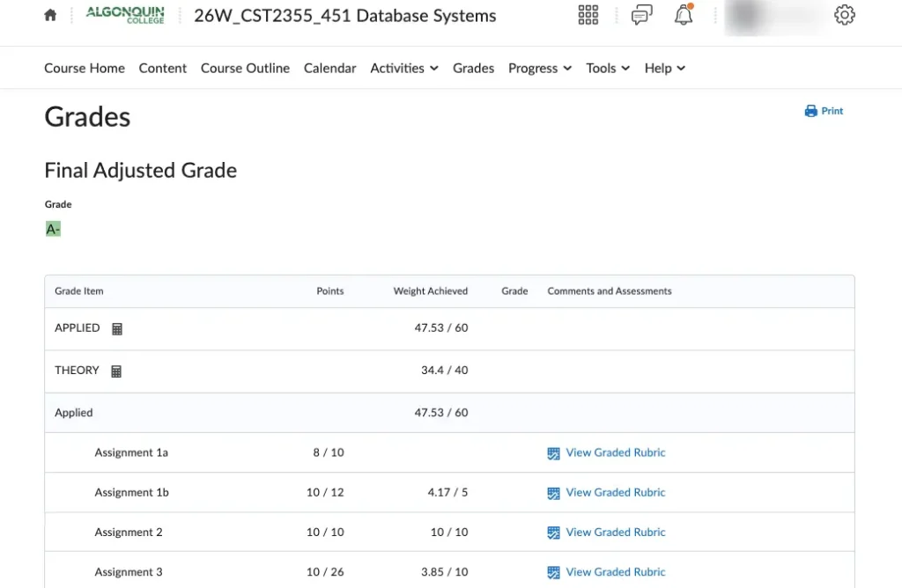
Task: Click the Grades page heading
Action: tap(87, 117)
